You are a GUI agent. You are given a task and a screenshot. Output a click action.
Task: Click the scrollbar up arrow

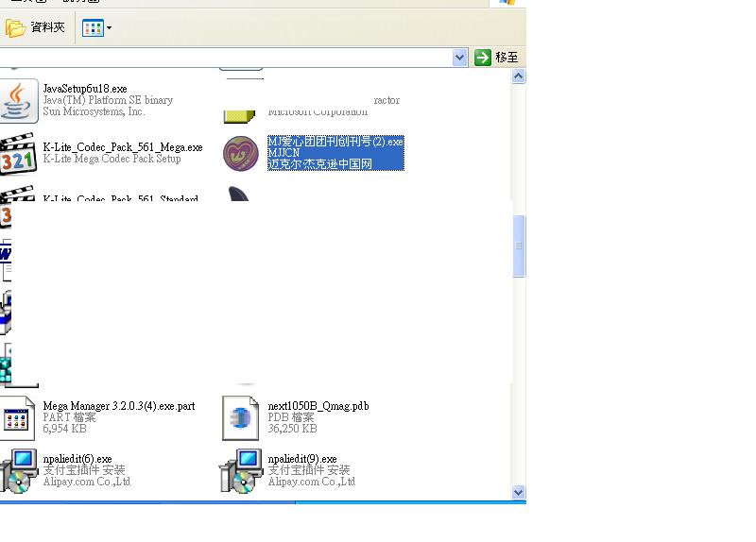pyautogui.click(x=518, y=76)
